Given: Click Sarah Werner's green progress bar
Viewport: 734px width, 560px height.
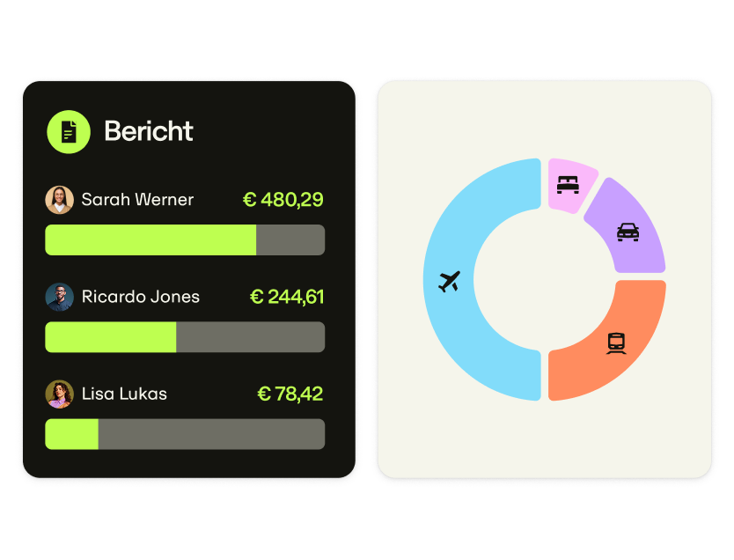Looking at the screenshot, I should (x=150, y=240).
